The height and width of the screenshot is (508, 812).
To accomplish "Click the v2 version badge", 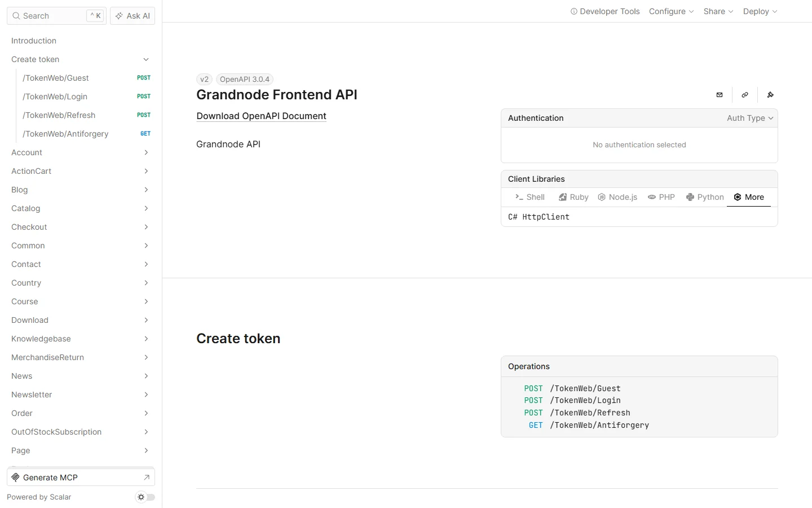I will [x=204, y=79].
